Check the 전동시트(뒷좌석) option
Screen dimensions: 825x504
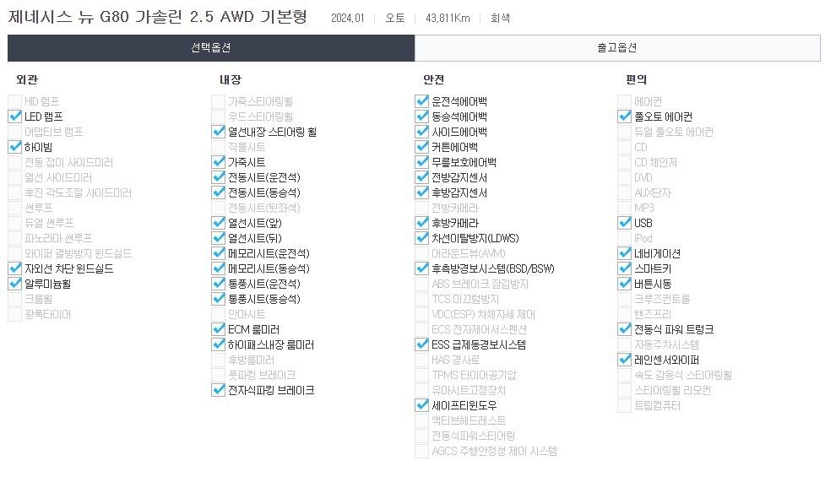pyautogui.click(x=219, y=208)
